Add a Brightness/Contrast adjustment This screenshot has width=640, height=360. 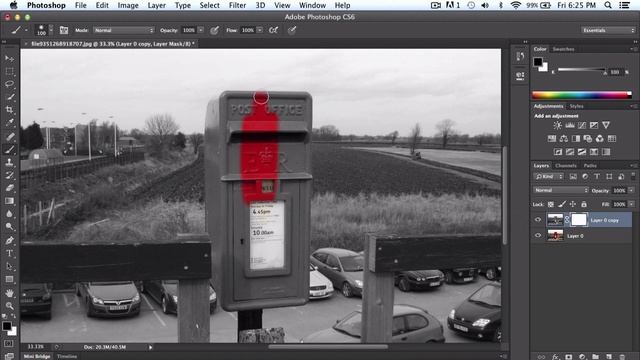557,125
